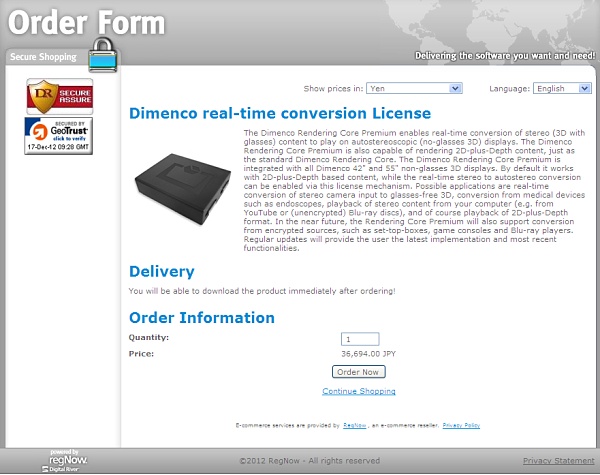Click the Dimenco black box product image
The height and width of the screenshot is (475, 600).
click(183, 189)
